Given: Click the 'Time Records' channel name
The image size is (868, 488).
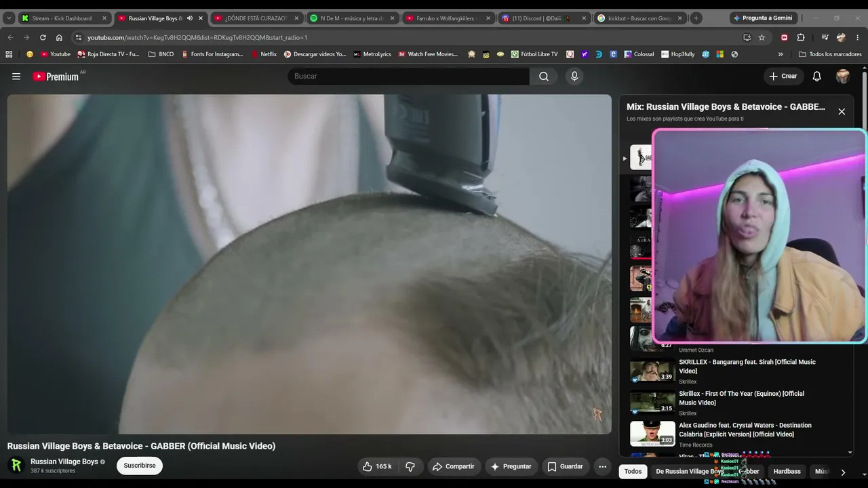Looking at the screenshot, I should (696, 445).
